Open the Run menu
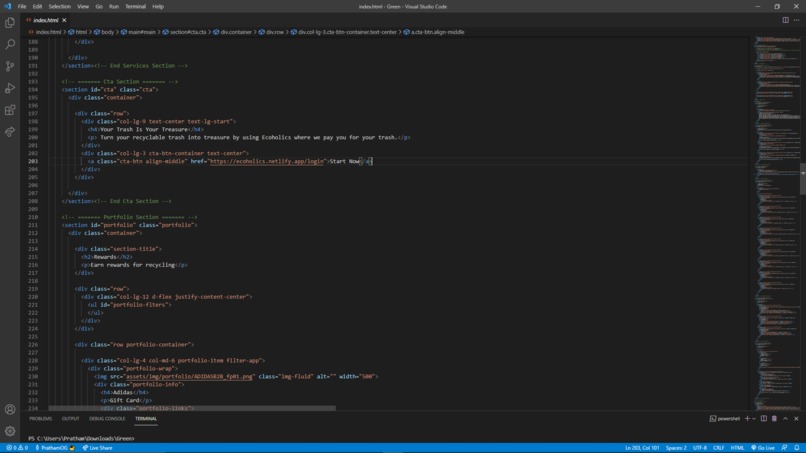The width and height of the screenshot is (806, 453). (x=114, y=7)
